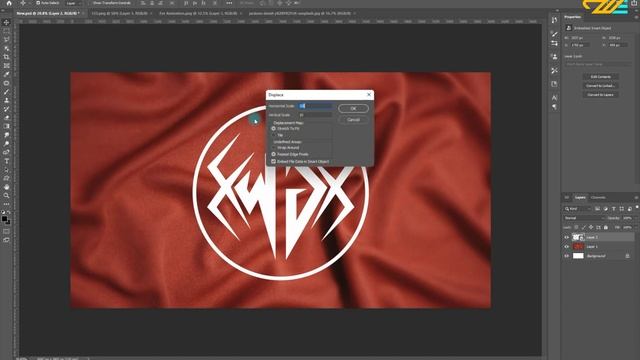Image resolution: width=640 pixels, height=360 pixels.
Task: Select Wrap Around radio button
Action: tap(273, 148)
